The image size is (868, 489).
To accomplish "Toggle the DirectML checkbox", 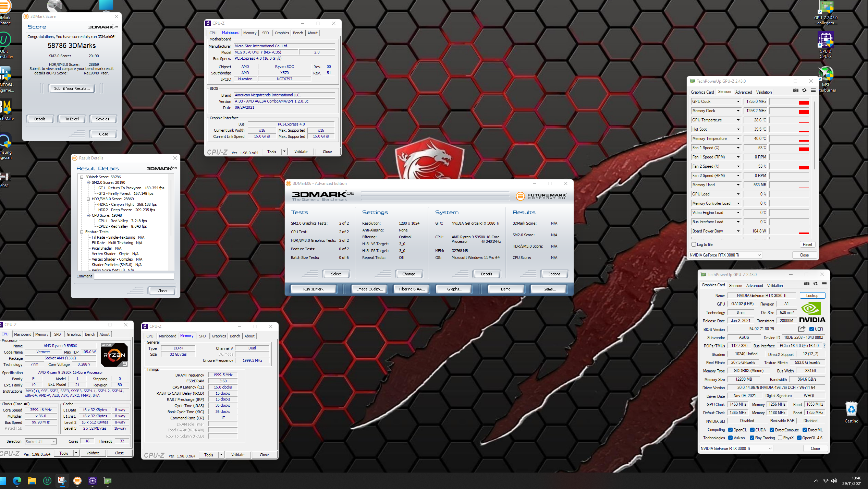I will (x=805, y=430).
